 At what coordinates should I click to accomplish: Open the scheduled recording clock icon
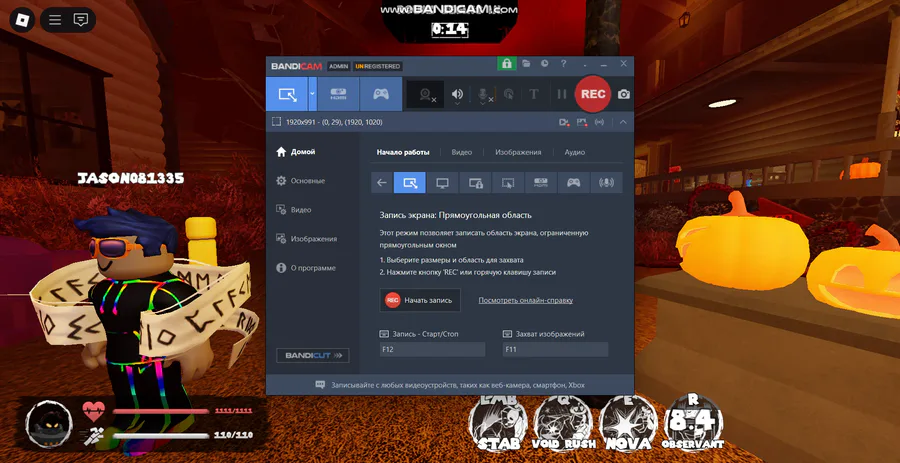point(545,64)
